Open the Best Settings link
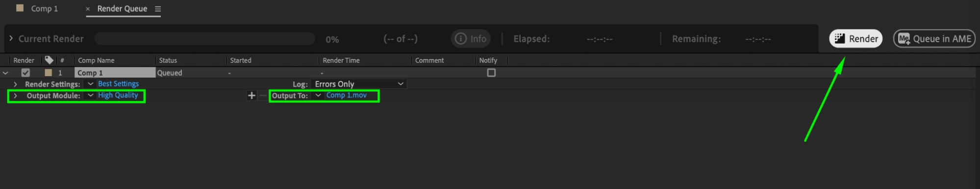Image resolution: width=980 pixels, height=189 pixels. pos(118,84)
